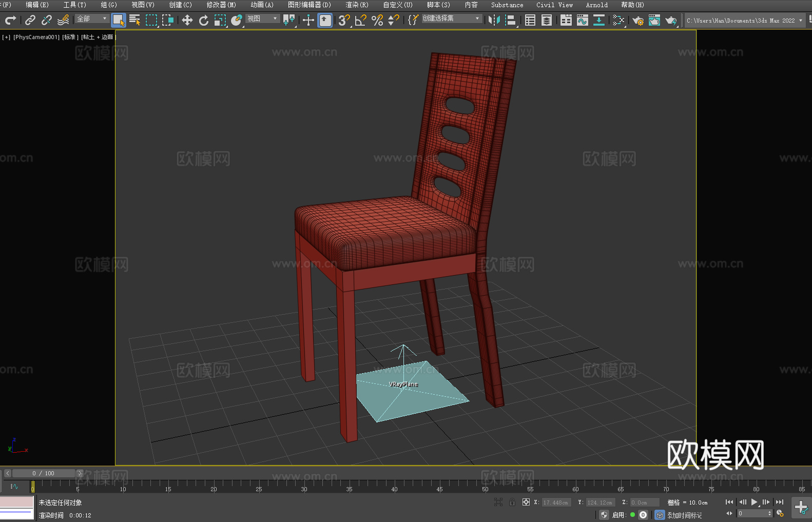Open the Curve Editor
This screenshot has width=812, height=522.
click(x=583, y=20)
